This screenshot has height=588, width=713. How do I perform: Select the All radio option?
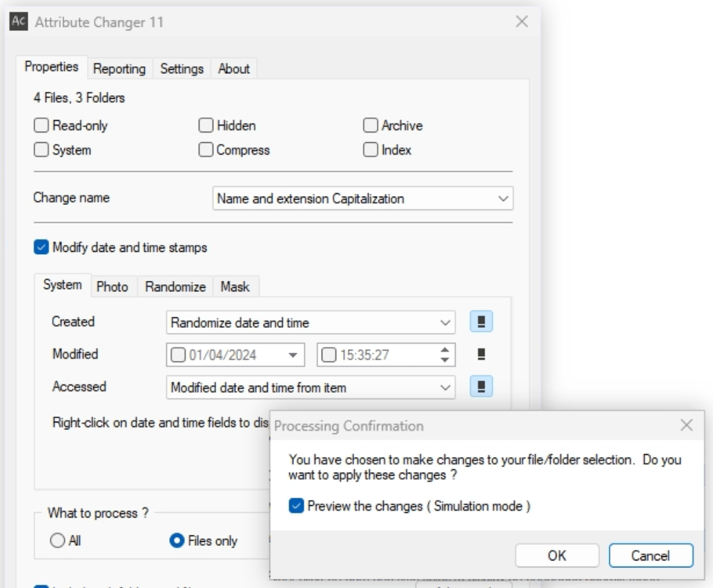click(57, 540)
